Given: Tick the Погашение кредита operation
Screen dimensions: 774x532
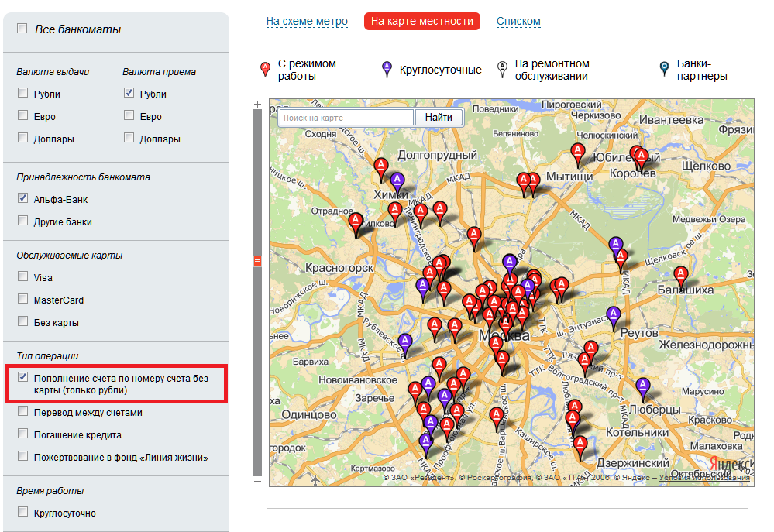Looking at the screenshot, I should click(22, 434).
